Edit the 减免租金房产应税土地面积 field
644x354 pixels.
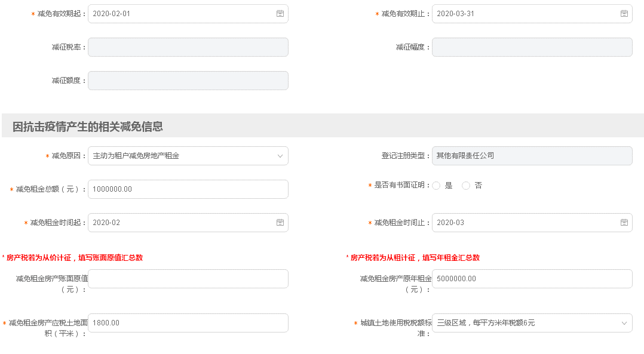tap(188, 323)
